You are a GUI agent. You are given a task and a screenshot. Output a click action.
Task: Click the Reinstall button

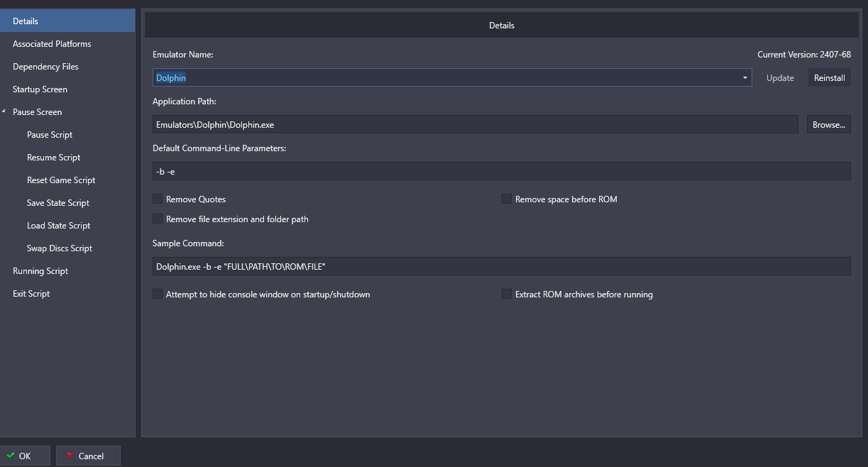(829, 78)
